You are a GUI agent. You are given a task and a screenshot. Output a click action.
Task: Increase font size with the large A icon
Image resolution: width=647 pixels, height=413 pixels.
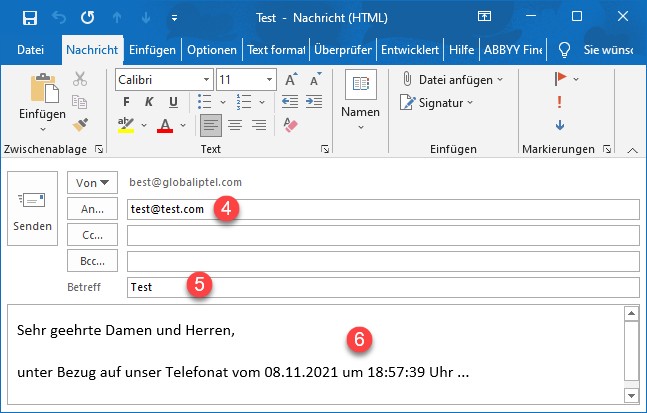coord(291,79)
